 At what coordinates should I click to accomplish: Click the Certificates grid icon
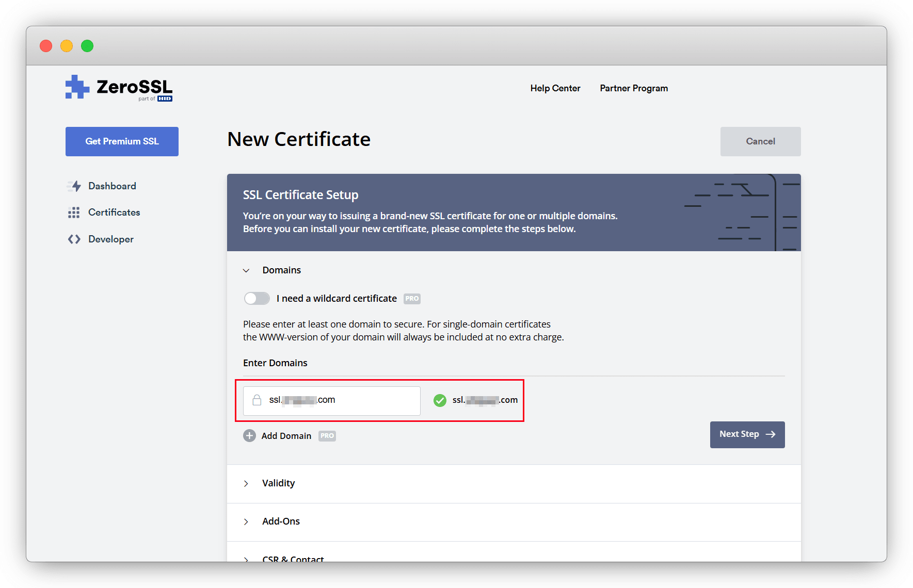point(74,213)
